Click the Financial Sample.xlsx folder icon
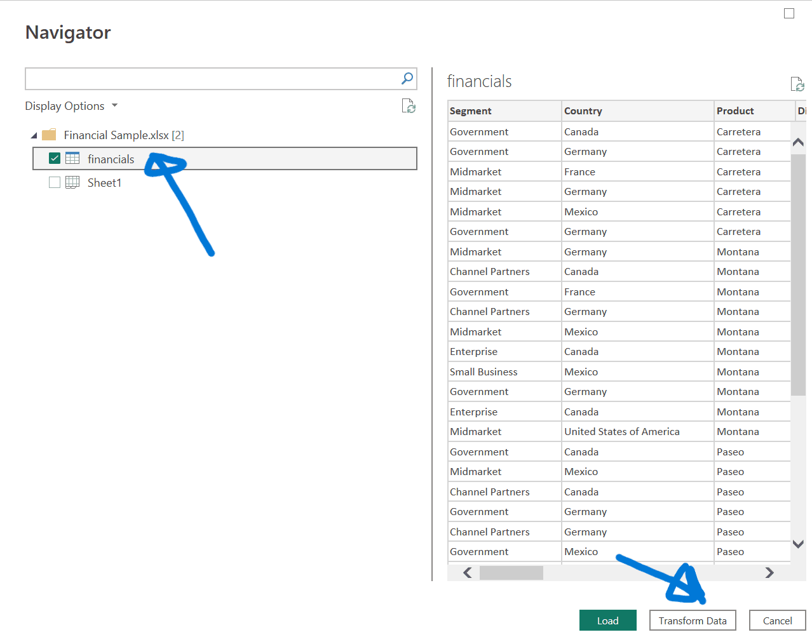Screen dimensions: 812x644 click(49, 135)
